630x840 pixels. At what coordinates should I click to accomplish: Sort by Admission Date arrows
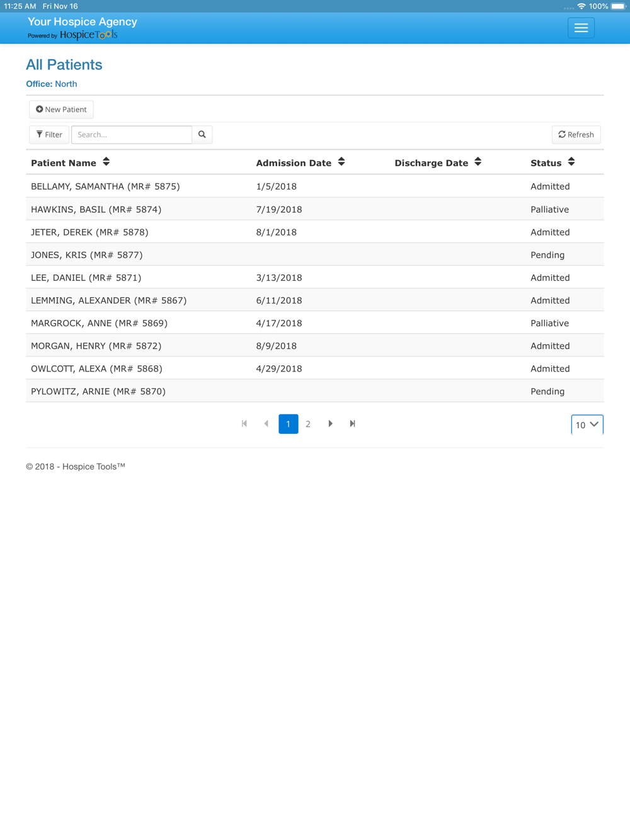coord(341,162)
